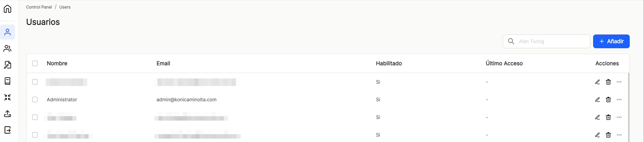Expand the three-dot menu on last row
Viewport: 644px width, 142px height.
[619, 135]
